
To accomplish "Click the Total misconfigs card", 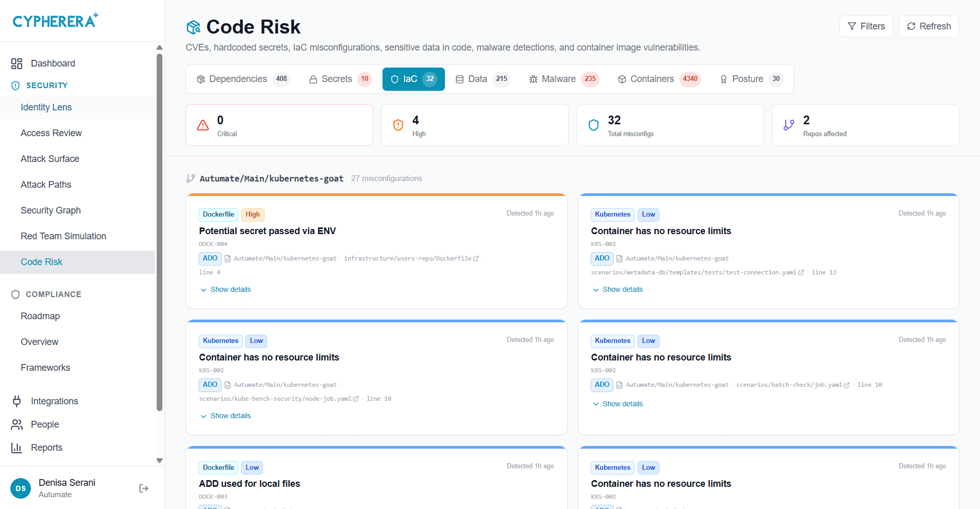I will (670, 125).
